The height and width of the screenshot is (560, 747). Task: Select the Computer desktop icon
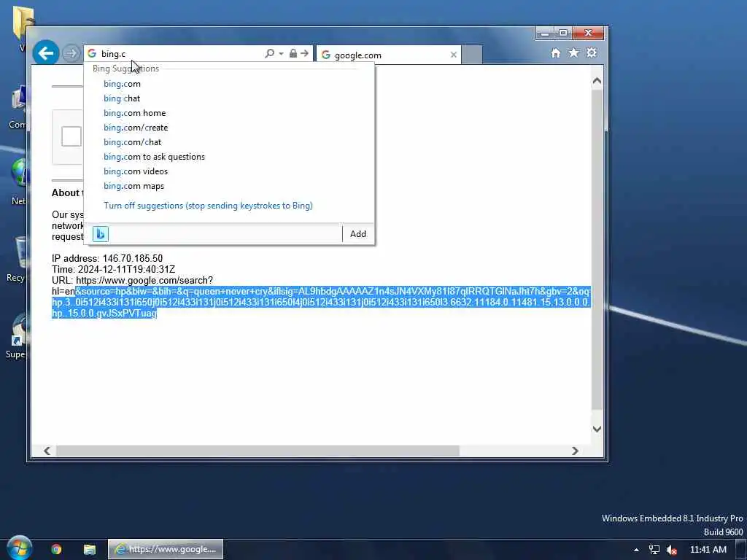click(18, 108)
